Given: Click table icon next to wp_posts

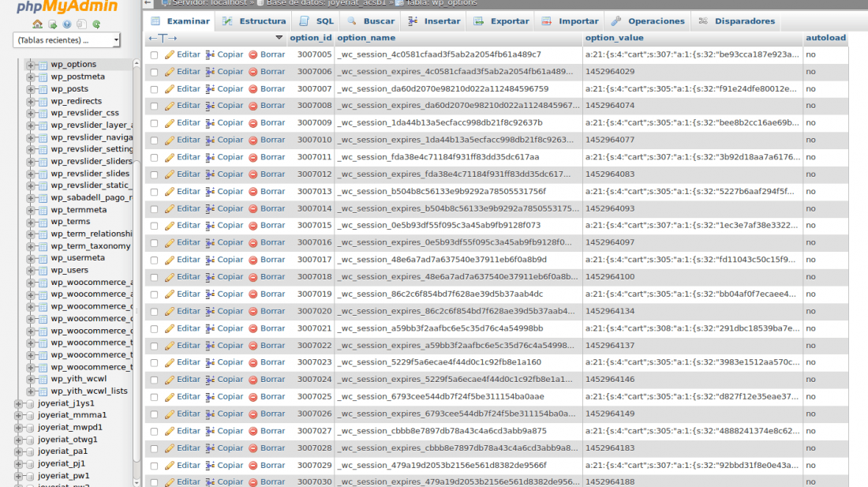Looking at the screenshot, I should click(x=43, y=89).
